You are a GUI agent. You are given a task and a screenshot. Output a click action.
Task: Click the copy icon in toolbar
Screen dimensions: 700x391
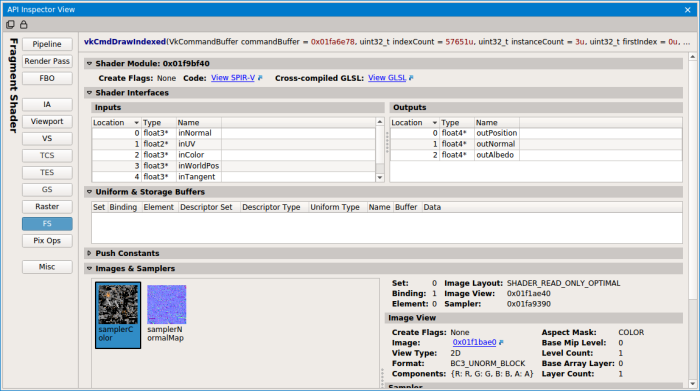point(10,25)
